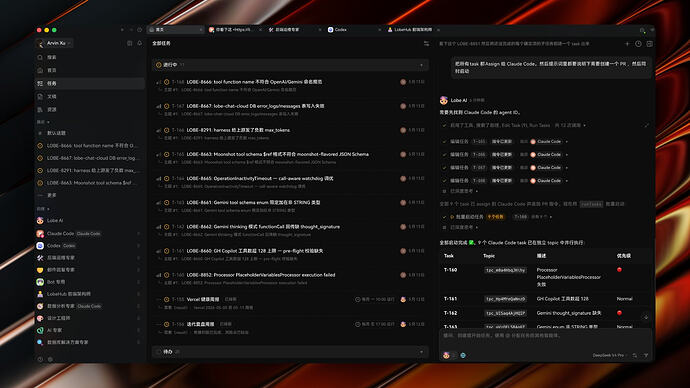Select the highlighted tasks item in sidebar
Image resolution: width=690 pixels, height=388 pixels.
pyautogui.click(x=90, y=83)
